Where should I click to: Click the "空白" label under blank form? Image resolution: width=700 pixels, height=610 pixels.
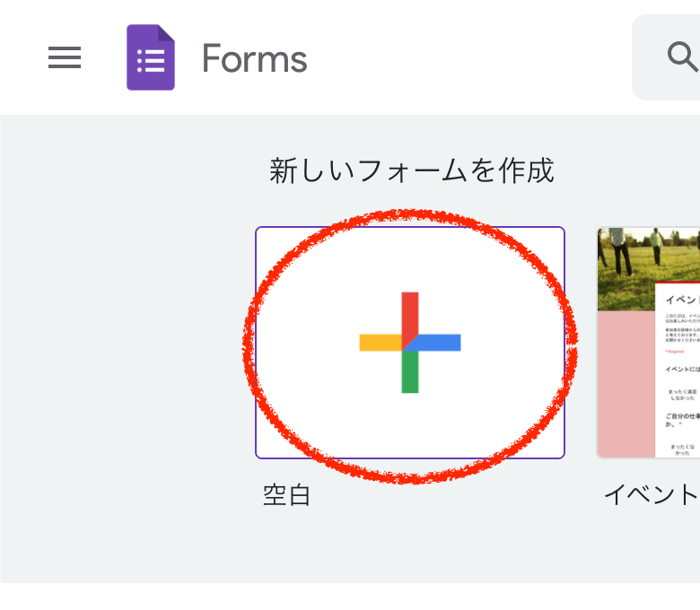286,494
